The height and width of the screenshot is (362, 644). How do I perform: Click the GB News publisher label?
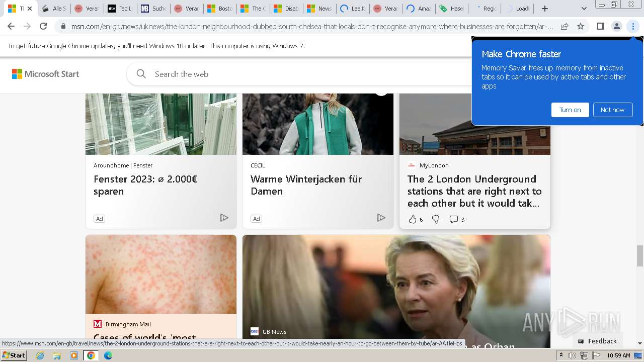[x=274, y=332]
